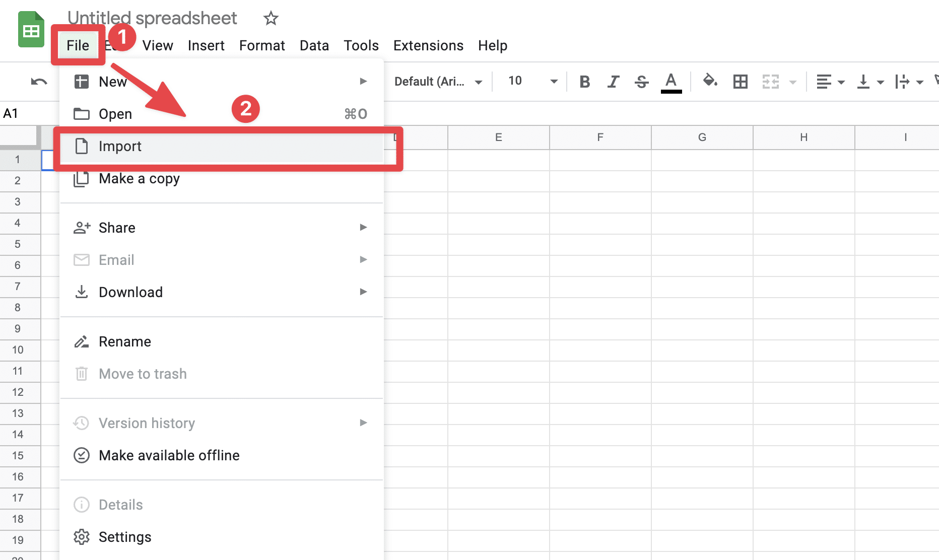Image resolution: width=939 pixels, height=560 pixels.
Task: Open Details from File menu
Action: coord(222,505)
